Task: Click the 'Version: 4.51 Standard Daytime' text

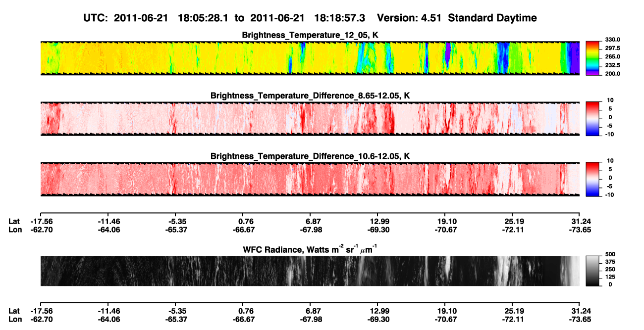Action: click(x=457, y=18)
